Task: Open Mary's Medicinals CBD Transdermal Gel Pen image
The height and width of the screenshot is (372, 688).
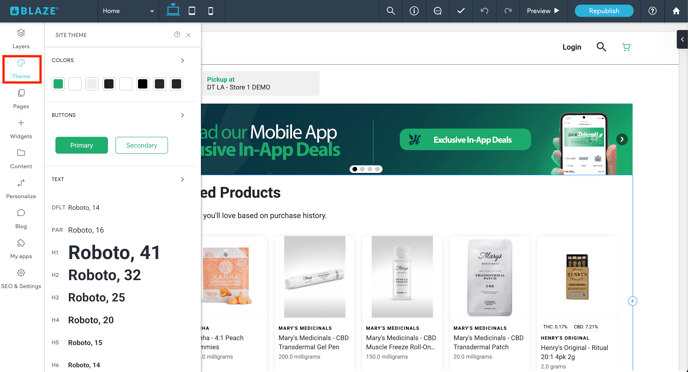Action: [314, 277]
